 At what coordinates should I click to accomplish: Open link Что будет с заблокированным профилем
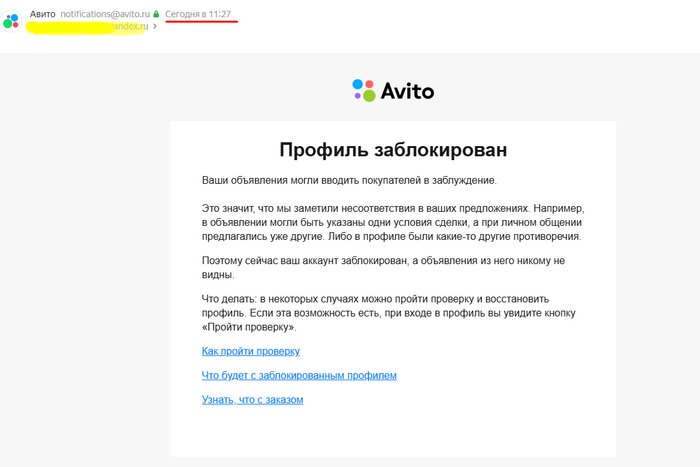click(x=299, y=375)
